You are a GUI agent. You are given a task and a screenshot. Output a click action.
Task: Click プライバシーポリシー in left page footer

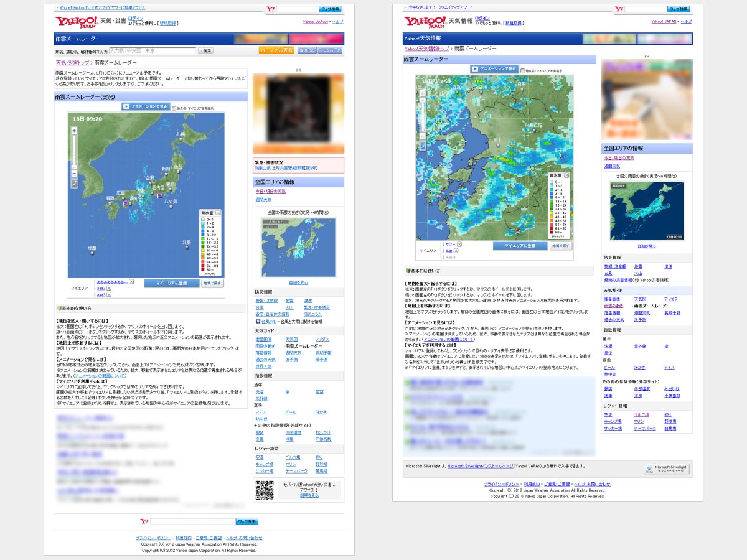(153, 538)
